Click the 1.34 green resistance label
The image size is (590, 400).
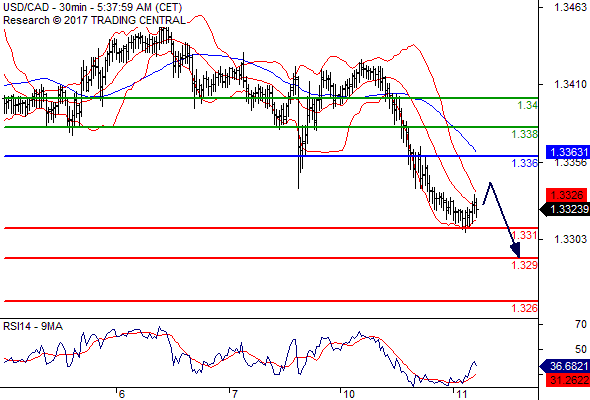coord(528,105)
